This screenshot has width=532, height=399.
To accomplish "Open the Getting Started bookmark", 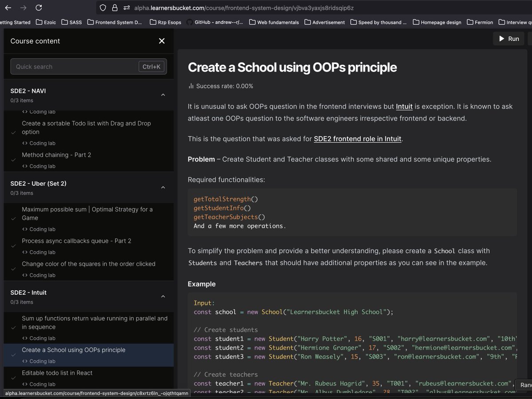I will [x=16, y=22].
